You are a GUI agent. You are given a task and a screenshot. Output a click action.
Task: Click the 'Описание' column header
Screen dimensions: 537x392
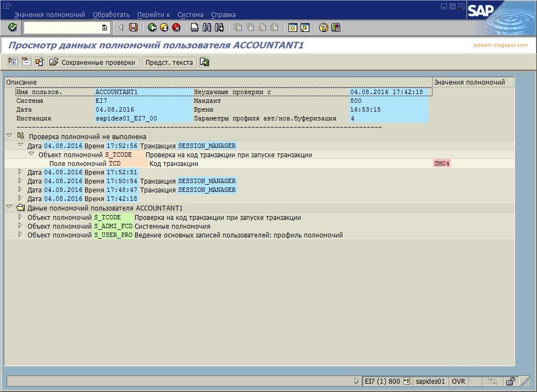(219, 82)
